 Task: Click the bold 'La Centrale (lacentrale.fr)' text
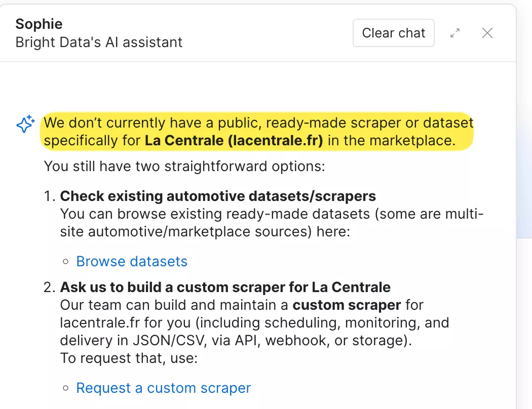(x=234, y=140)
